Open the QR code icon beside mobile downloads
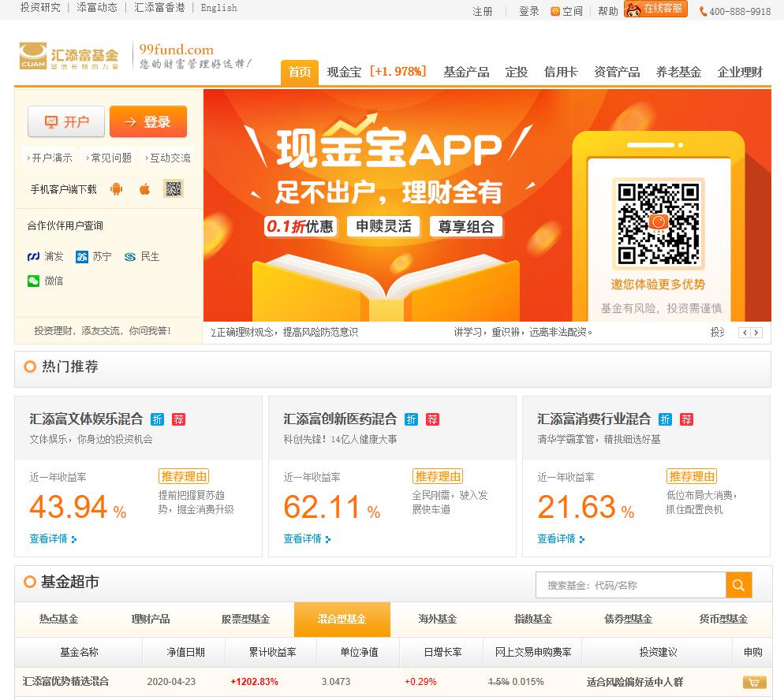 point(174,188)
